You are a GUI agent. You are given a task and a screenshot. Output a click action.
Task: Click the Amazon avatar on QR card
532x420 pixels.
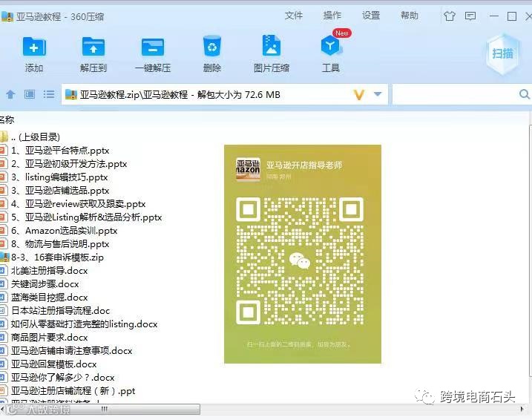tap(248, 169)
